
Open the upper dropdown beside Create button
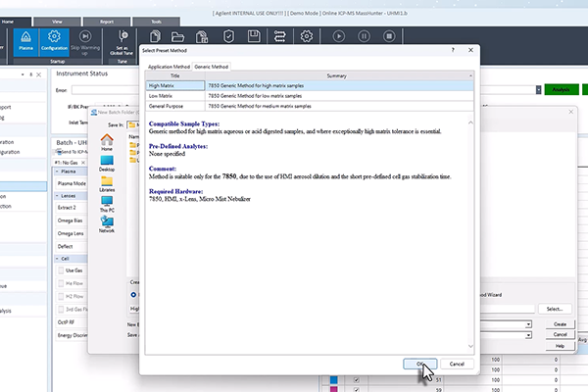(x=528, y=324)
